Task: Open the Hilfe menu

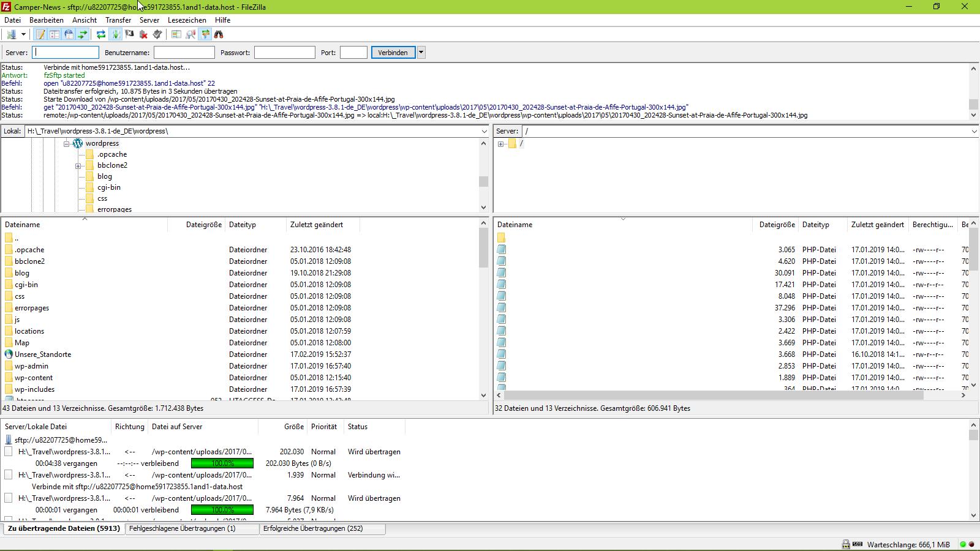Action: (222, 20)
